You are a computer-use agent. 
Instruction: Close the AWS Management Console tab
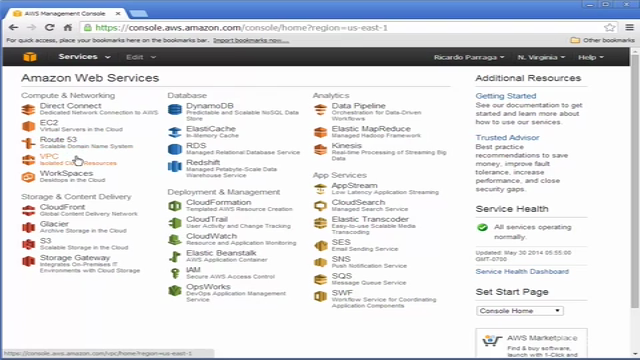click(118, 13)
